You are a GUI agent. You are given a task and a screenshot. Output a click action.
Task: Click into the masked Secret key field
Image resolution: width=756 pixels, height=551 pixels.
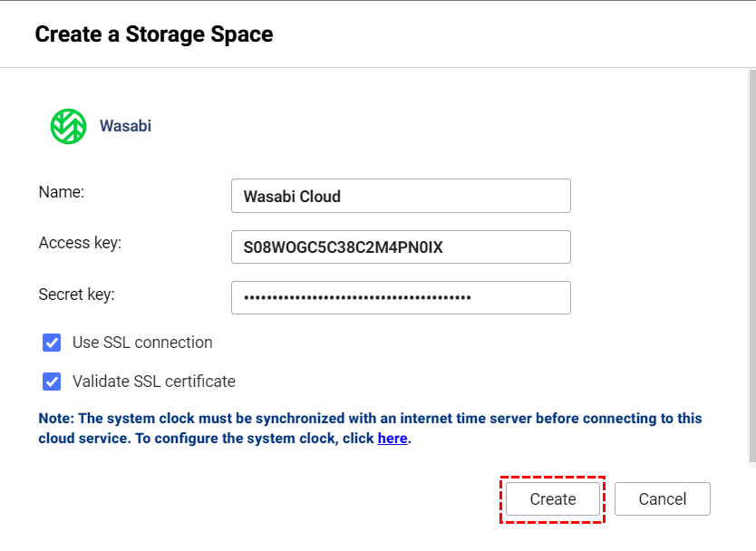(x=401, y=297)
